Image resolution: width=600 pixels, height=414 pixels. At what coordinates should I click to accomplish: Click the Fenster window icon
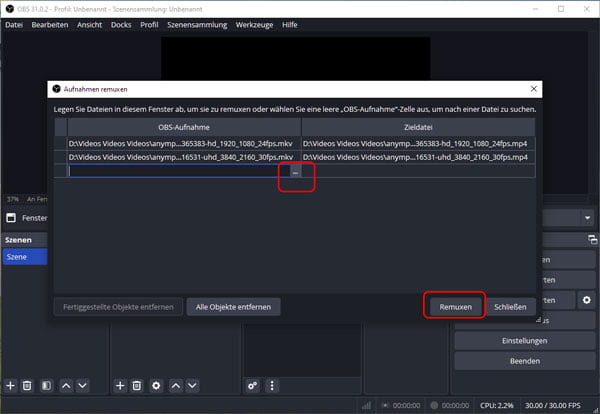tap(11, 218)
